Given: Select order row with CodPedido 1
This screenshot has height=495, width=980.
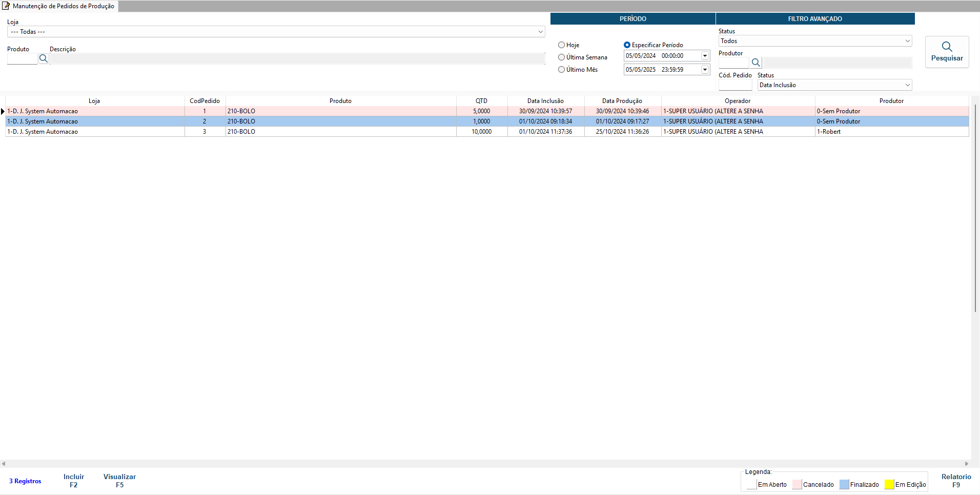Looking at the screenshot, I should click(487, 111).
